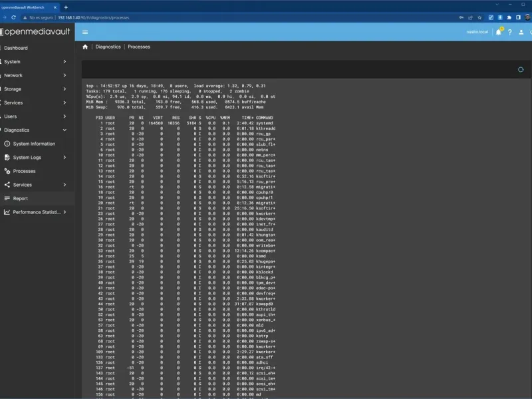Expand the Storage menu chevron
The height and width of the screenshot is (399, 532).
coord(65,89)
